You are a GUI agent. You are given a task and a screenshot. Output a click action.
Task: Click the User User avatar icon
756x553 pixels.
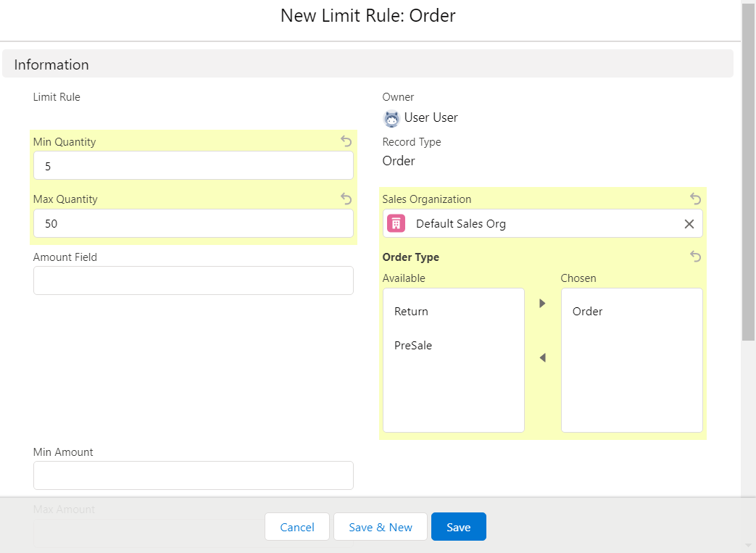pyautogui.click(x=391, y=118)
